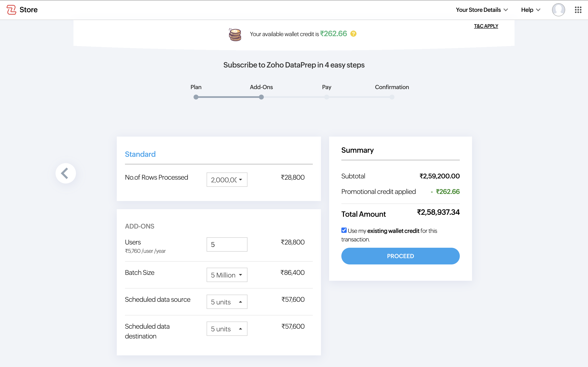Click the user profile avatar
Image resolution: width=588 pixels, height=367 pixels.
click(558, 10)
